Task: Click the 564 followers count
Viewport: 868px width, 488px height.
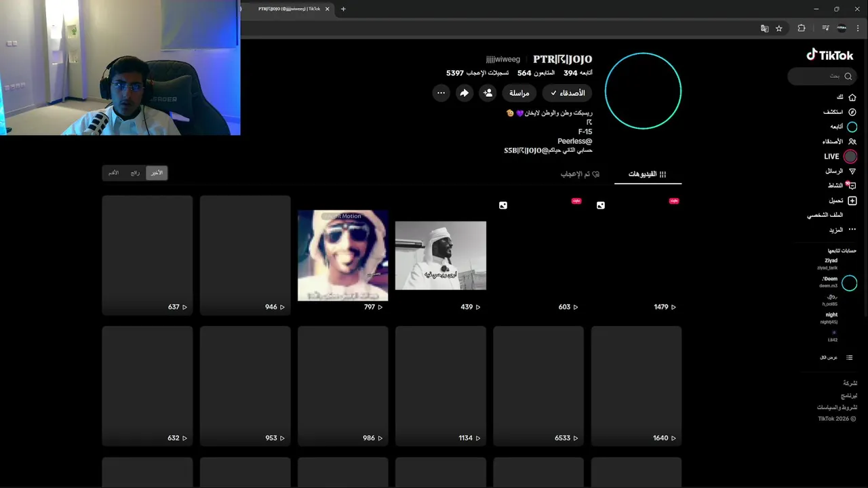Action: 536,73
